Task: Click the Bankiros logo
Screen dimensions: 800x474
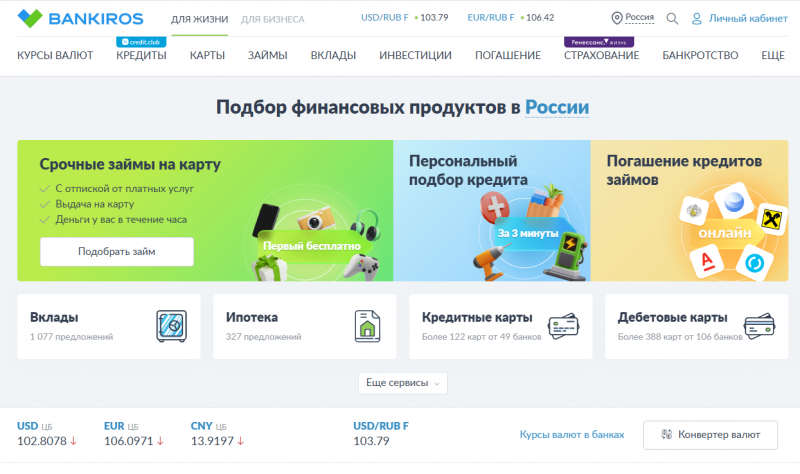Action: 80,18
